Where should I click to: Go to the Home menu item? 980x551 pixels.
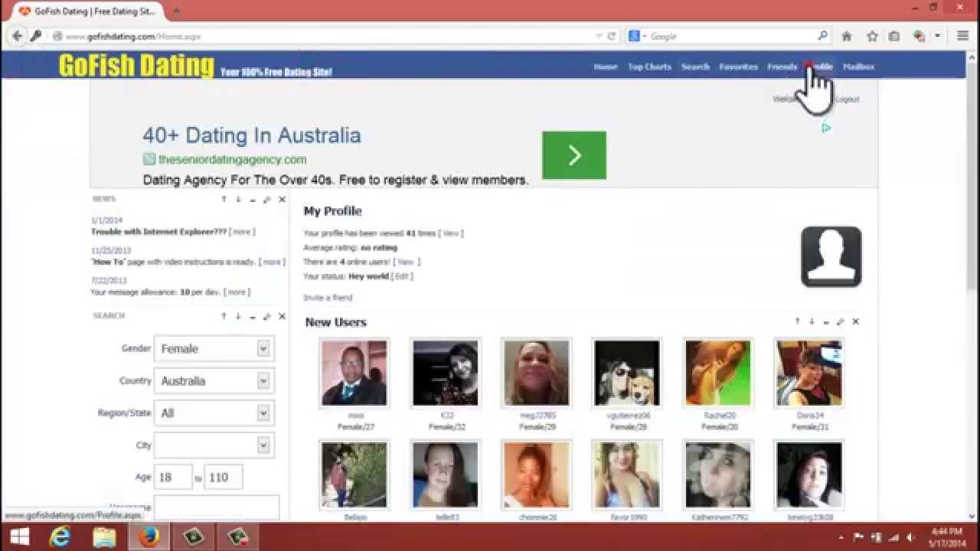605,67
